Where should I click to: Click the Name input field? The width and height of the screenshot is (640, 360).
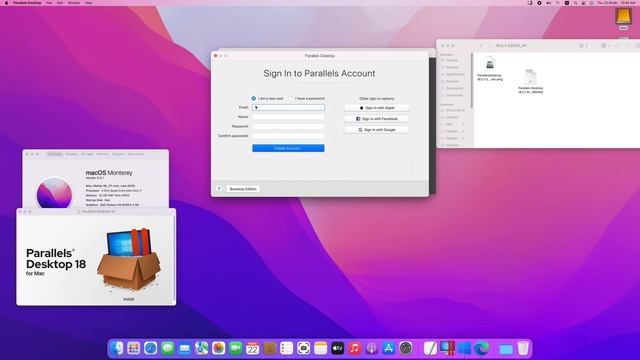(288, 117)
